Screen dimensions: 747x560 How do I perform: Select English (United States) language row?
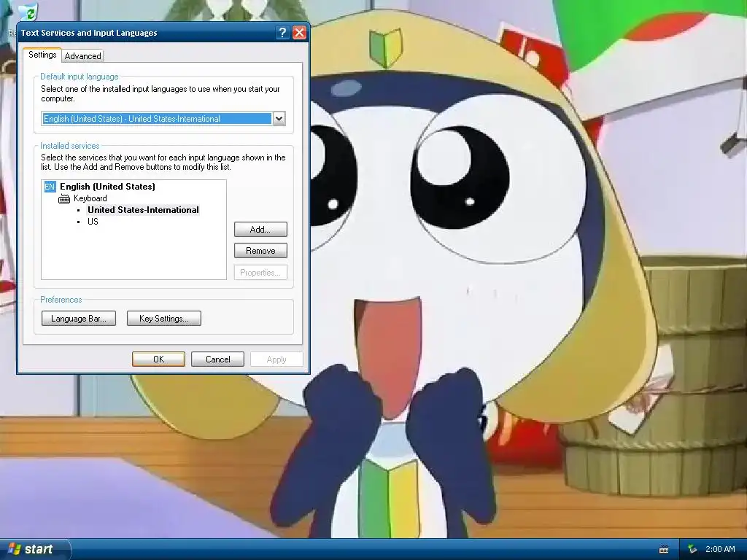coord(107,187)
